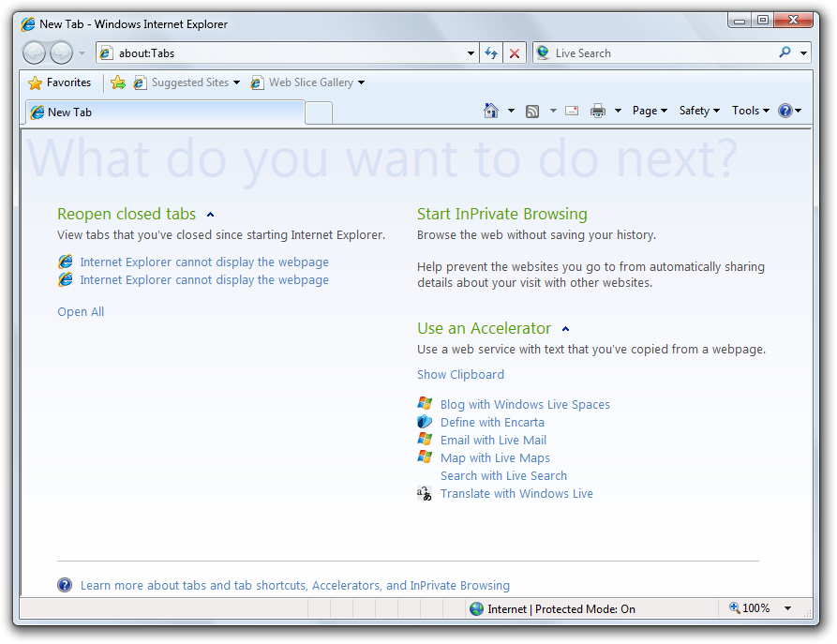Click the Back navigation arrow button

35,52
